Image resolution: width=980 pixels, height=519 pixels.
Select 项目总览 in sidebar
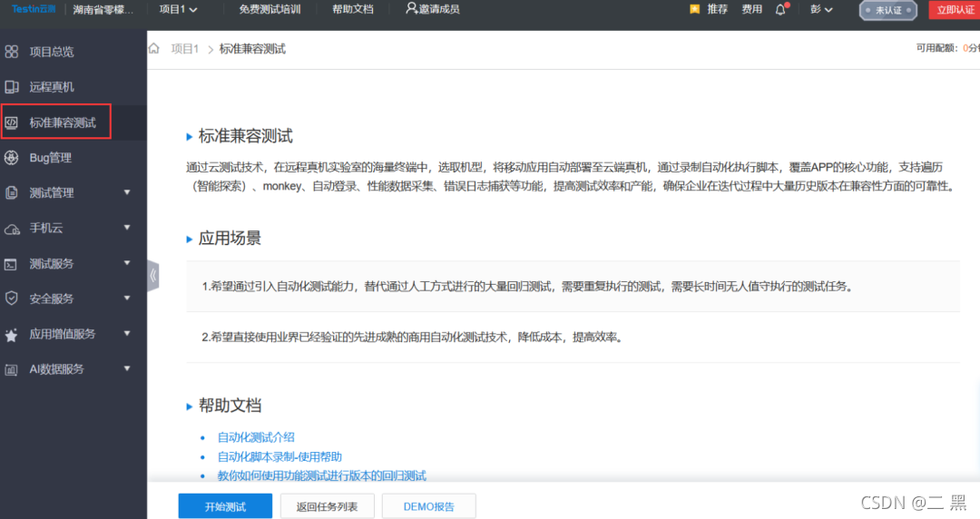point(52,52)
